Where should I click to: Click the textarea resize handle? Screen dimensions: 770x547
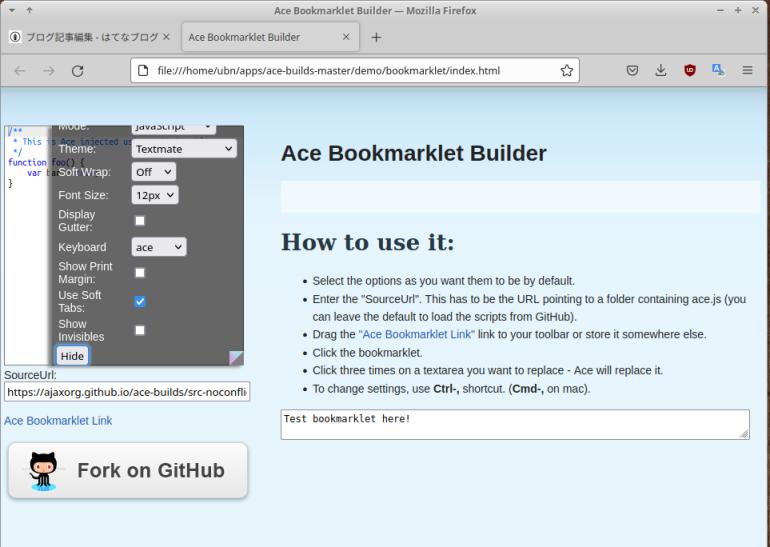[x=743, y=434]
